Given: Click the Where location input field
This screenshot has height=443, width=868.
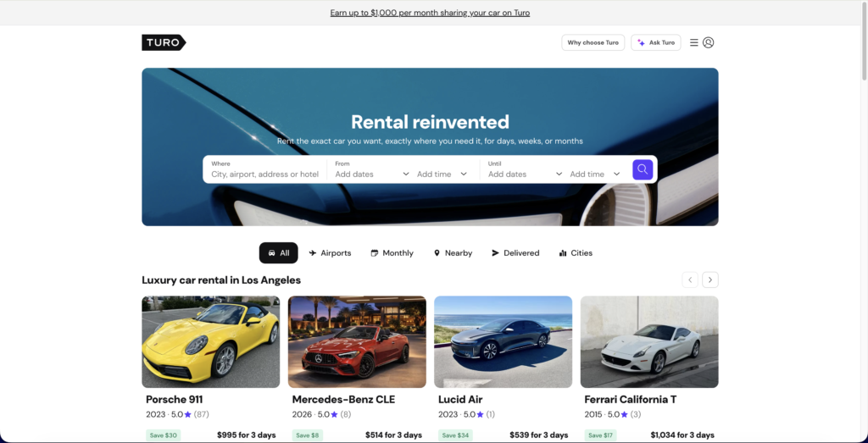Looking at the screenshot, I should click(264, 169).
